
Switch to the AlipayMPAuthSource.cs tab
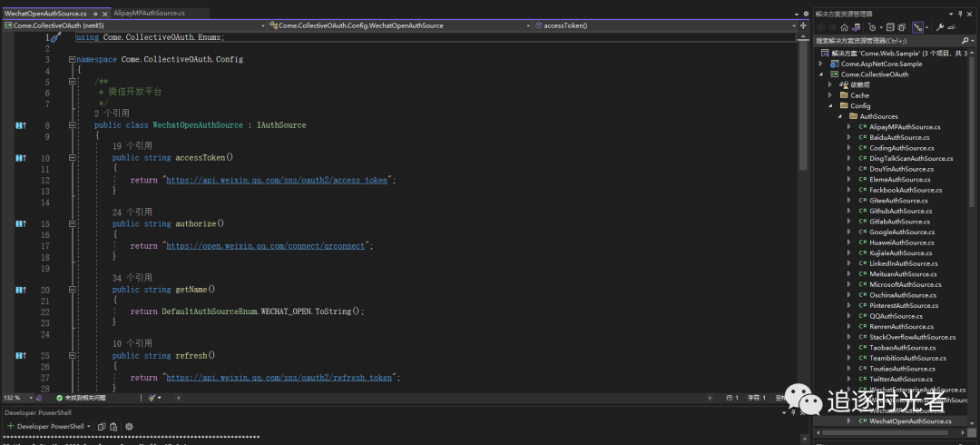pos(149,14)
